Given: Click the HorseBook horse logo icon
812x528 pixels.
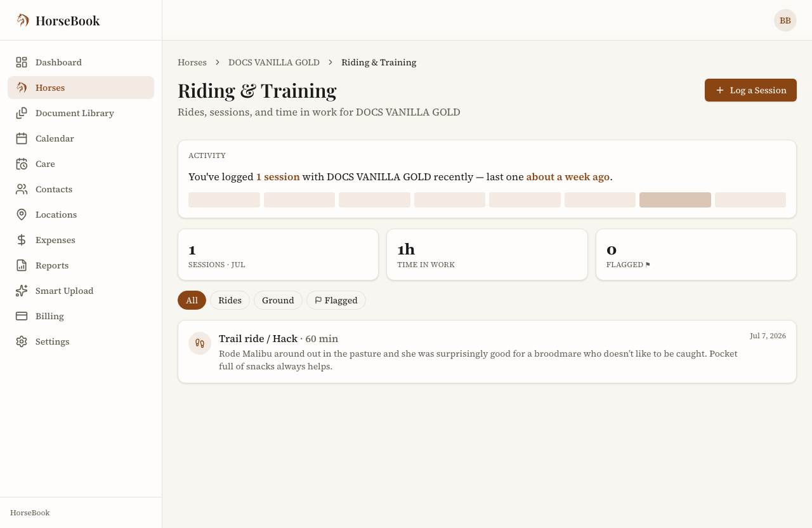Looking at the screenshot, I should coord(22,20).
